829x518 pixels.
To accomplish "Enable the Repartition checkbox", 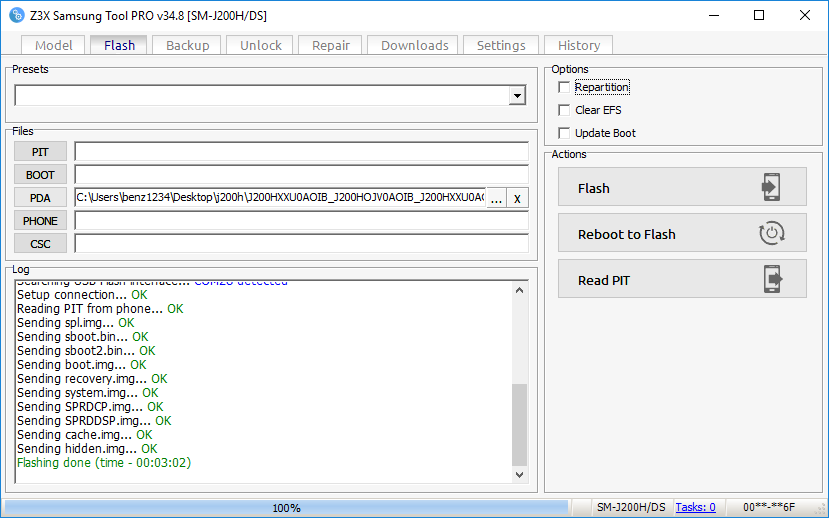I will click(564, 87).
